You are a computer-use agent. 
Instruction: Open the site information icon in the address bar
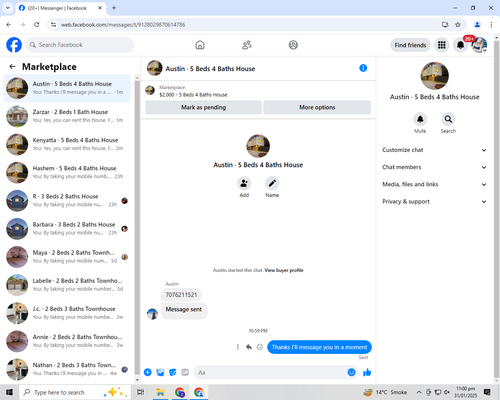[x=53, y=24]
